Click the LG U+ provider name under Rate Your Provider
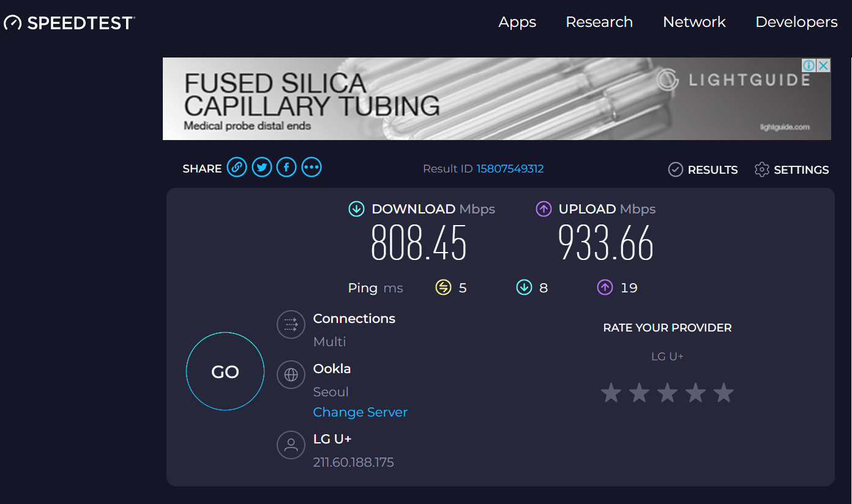This screenshot has width=852, height=504. pyautogui.click(x=667, y=357)
